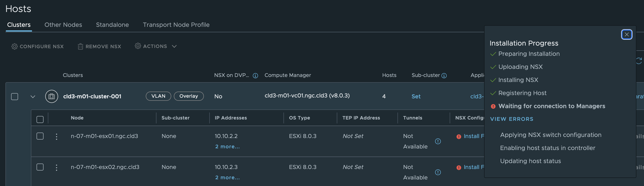This screenshot has width=644, height=186.
Task: Click the refresh icon at right edge
Action: pos(639,60)
